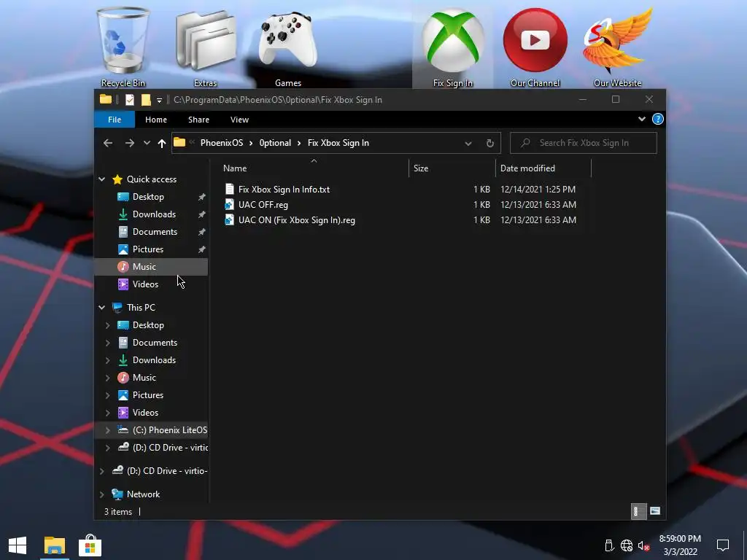Refresh the folder with the refresh icon
Screen dimensions: 747x560
489,143
